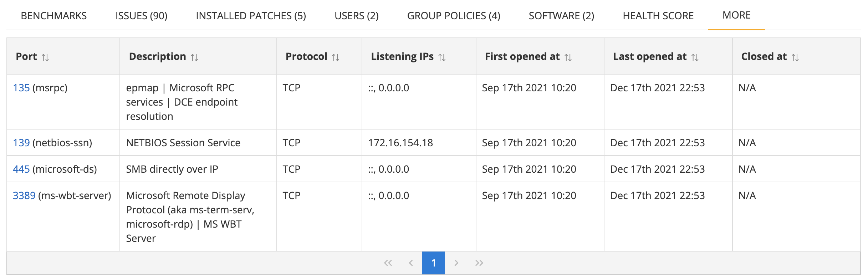Open the Benchmarks tab
Screen dimensions: 868x279
(x=54, y=16)
